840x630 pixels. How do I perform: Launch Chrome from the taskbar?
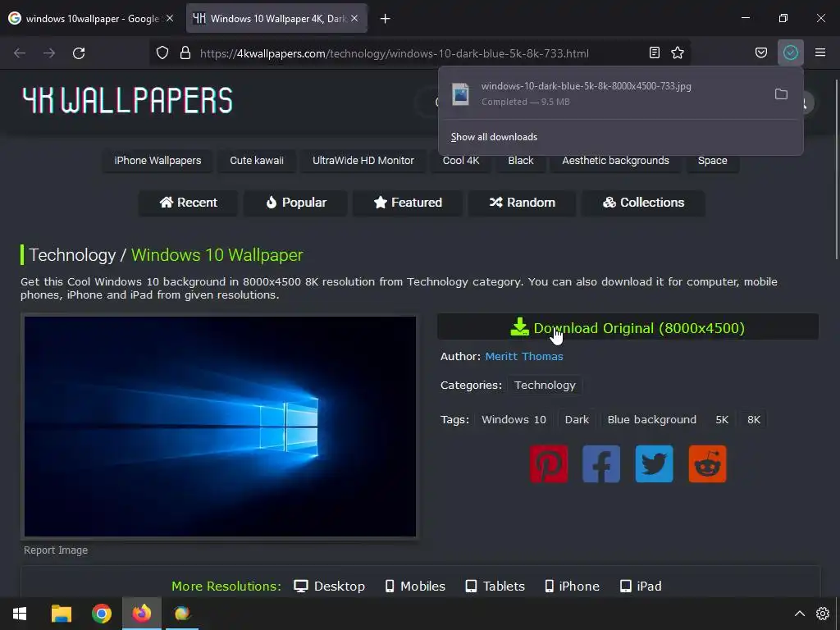101,614
